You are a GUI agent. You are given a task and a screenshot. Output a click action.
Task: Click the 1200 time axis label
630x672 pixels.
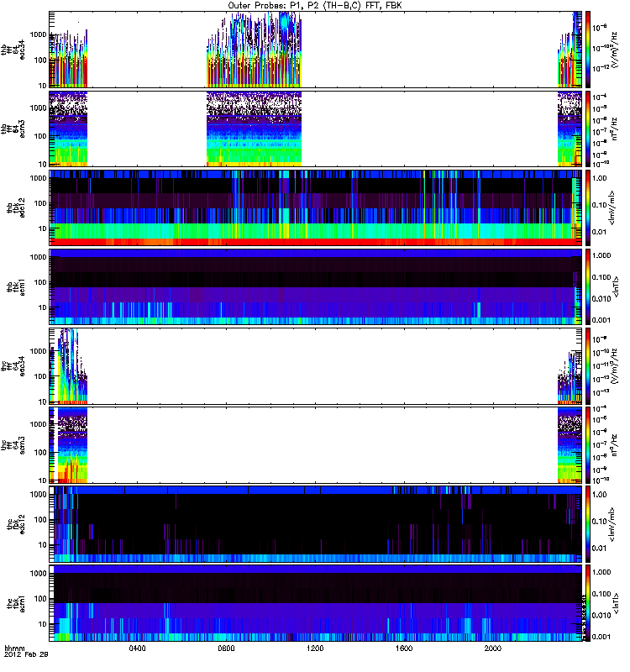tap(315, 648)
